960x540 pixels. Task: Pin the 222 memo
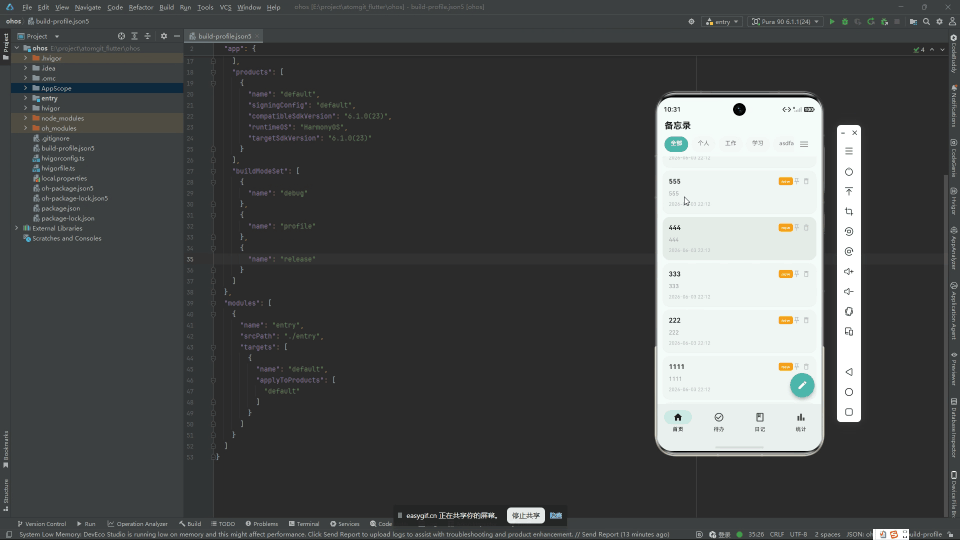797,320
